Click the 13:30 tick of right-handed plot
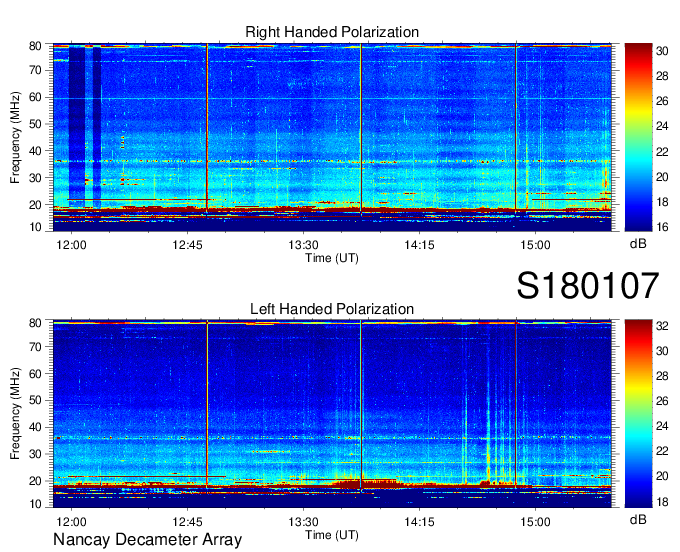The width and height of the screenshot is (680, 552). (x=303, y=245)
